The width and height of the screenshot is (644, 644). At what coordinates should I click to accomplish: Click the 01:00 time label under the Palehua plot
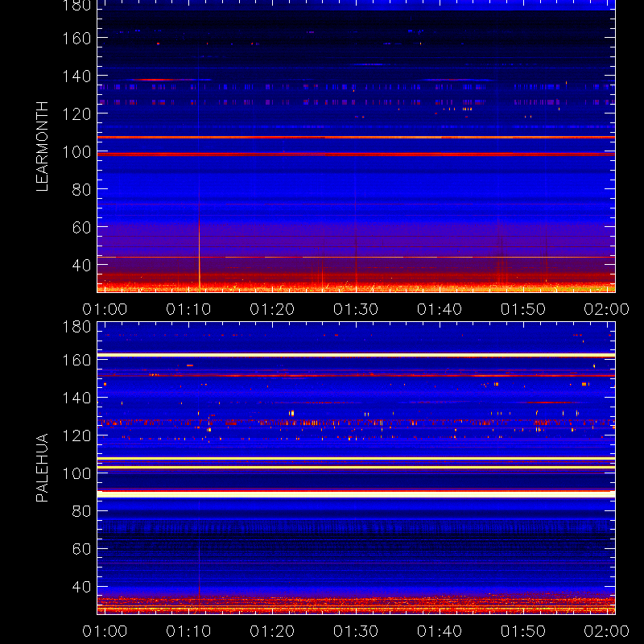pyautogui.click(x=105, y=631)
